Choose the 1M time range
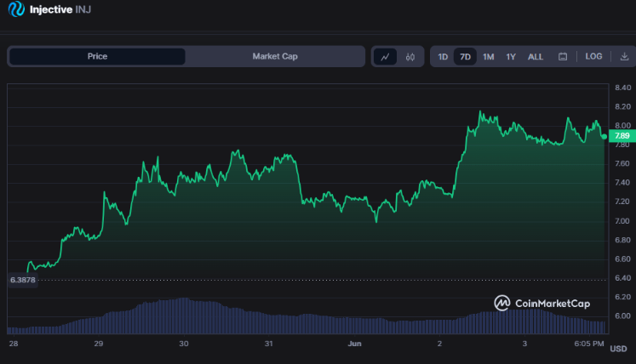The image size is (636, 364). pyautogui.click(x=489, y=57)
